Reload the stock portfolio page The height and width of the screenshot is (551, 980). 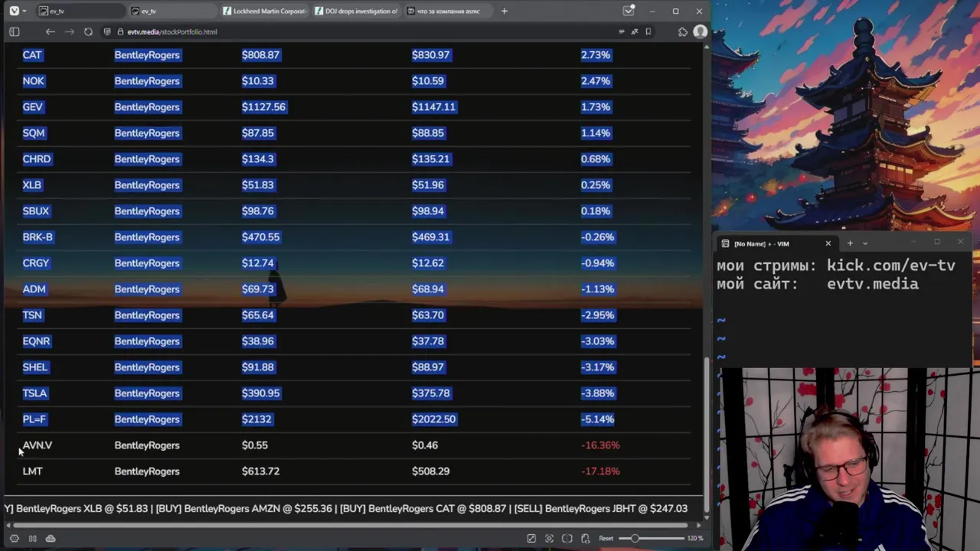click(88, 31)
